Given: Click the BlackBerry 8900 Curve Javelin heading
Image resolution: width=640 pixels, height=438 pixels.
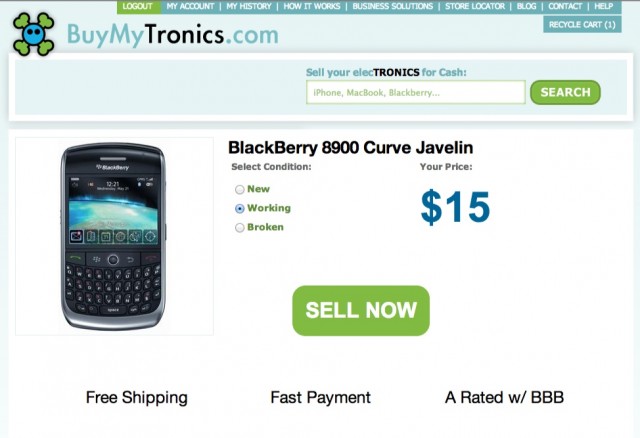Looking at the screenshot, I should click(x=351, y=148).
